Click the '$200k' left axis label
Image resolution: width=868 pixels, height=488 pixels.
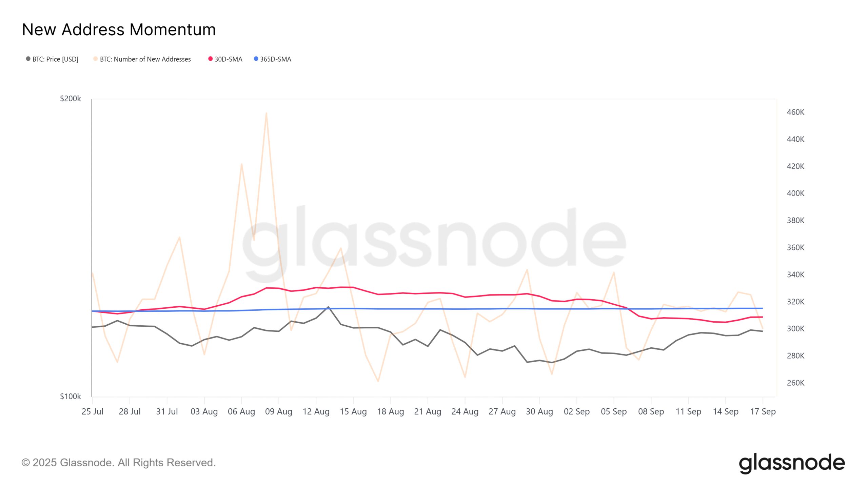coord(71,99)
